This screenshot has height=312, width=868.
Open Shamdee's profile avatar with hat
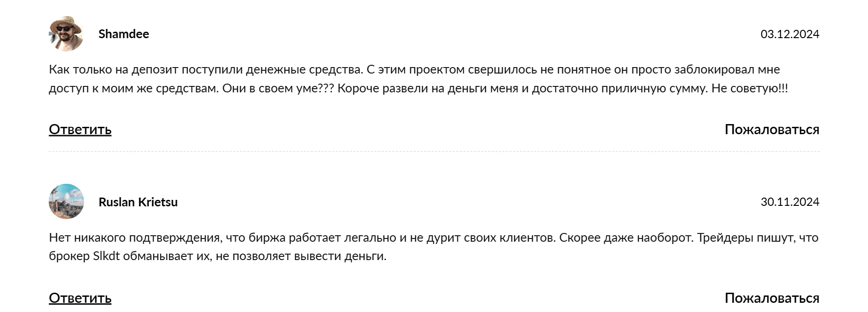pyautogui.click(x=66, y=34)
